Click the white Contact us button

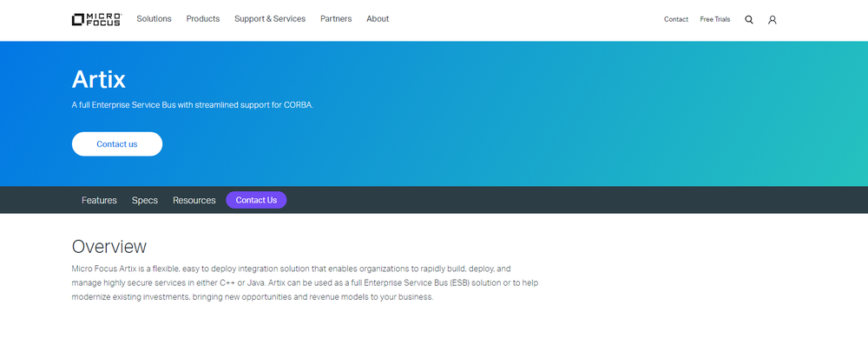point(117,144)
